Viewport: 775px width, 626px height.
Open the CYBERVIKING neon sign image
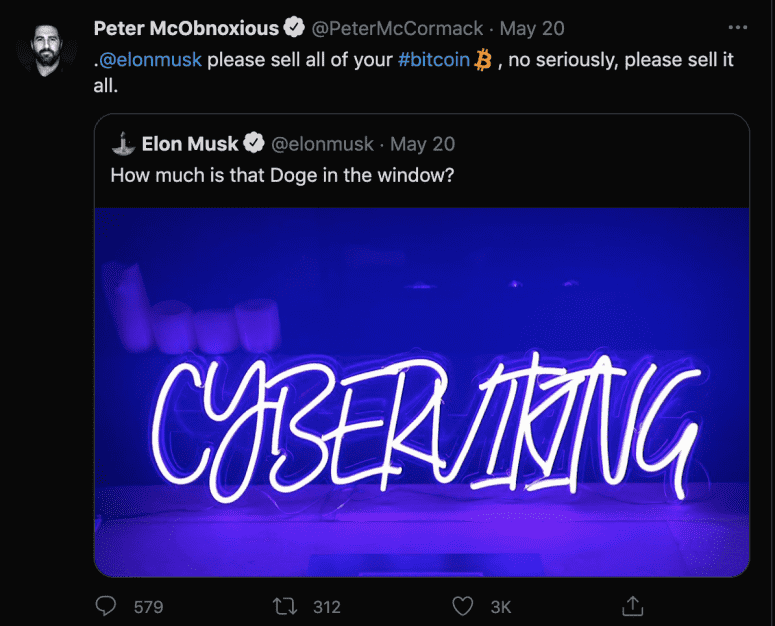pos(421,390)
